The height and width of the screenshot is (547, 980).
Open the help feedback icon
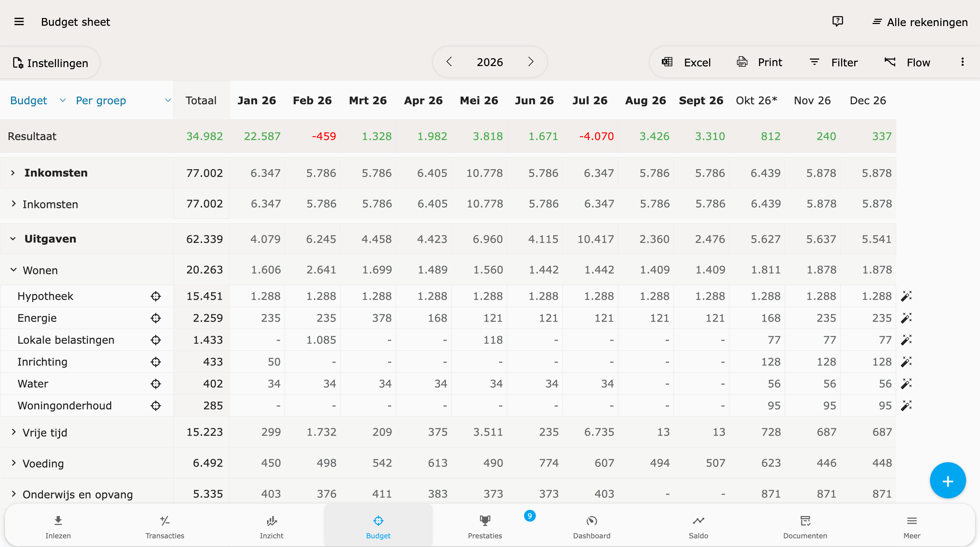point(837,21)
